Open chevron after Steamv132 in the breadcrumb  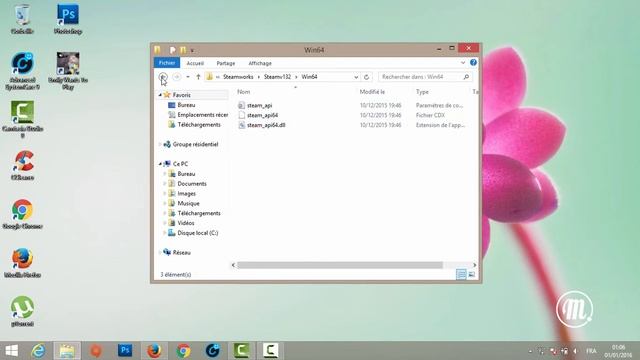(296, 77)
